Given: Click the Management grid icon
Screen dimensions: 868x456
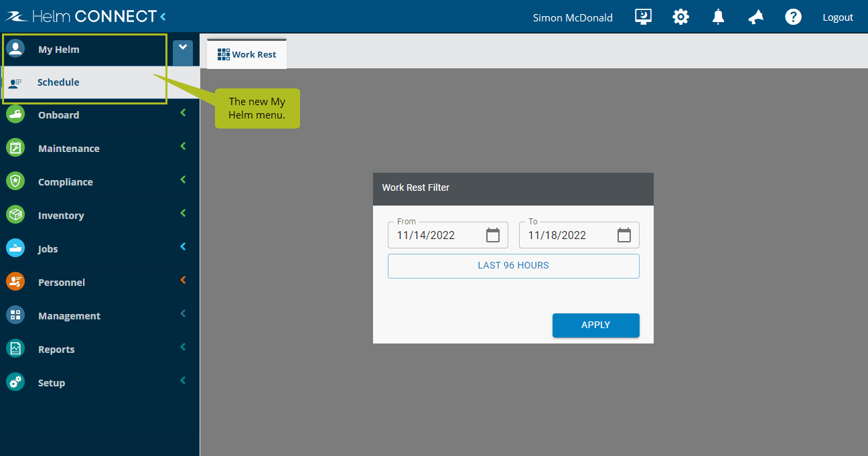Looking at the screenshot, I should tap(15, 315).
